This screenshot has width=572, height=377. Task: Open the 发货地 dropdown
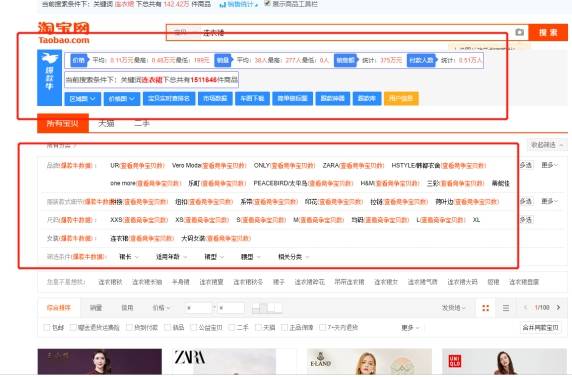453,308
